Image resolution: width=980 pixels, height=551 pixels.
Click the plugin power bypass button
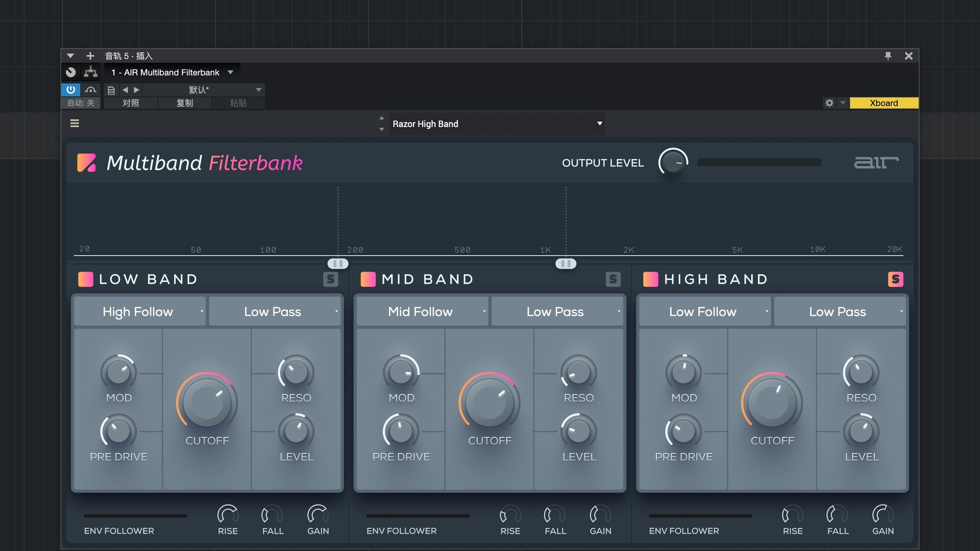[70, 90]
